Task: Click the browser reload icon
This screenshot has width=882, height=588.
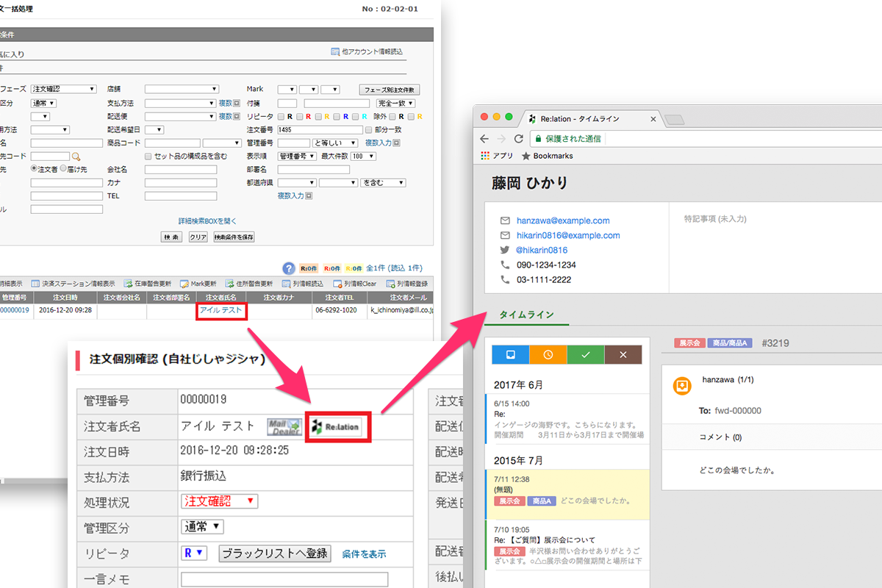Action: click(x=519, y=138)
